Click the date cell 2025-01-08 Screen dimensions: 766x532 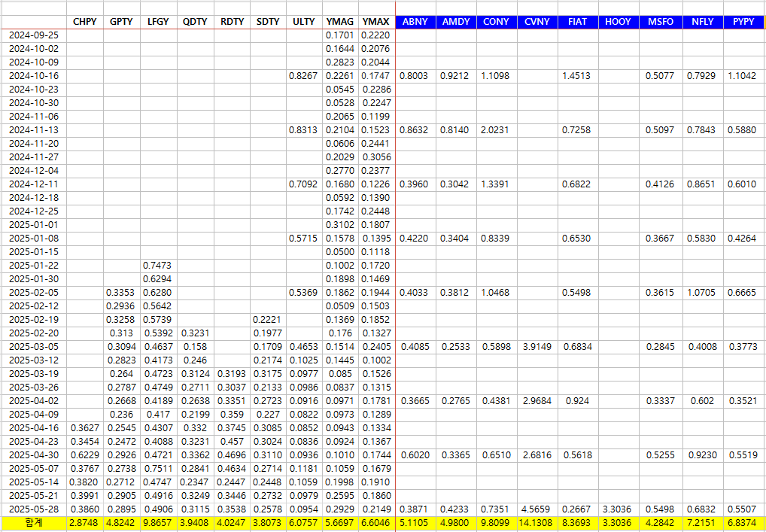tap(34, 239)
